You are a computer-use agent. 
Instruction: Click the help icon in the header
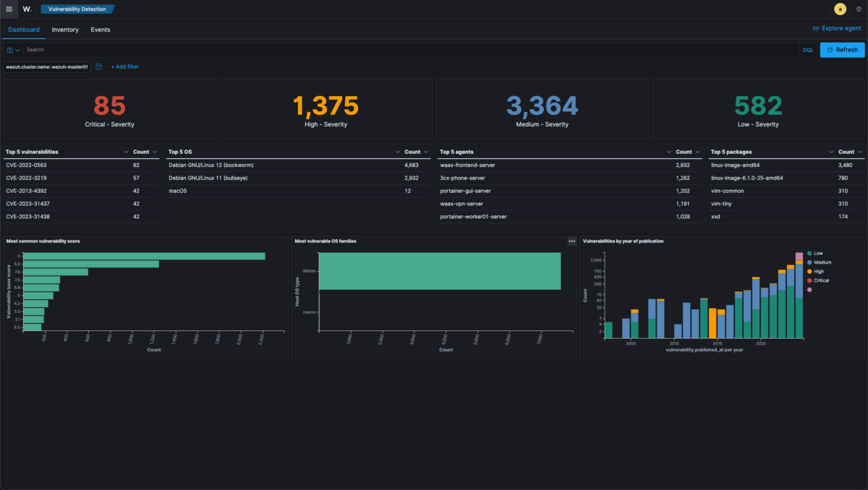point(859,9)
